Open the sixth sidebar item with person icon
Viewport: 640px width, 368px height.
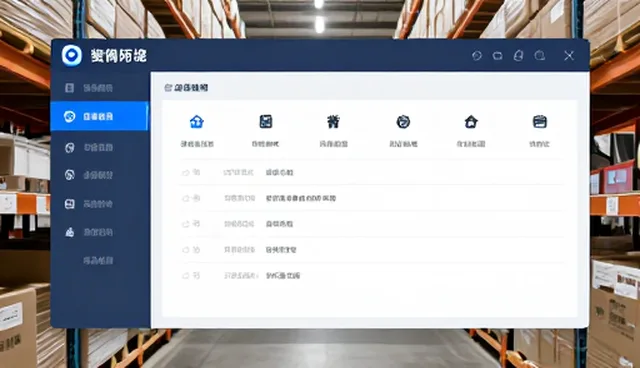[100, 232]
